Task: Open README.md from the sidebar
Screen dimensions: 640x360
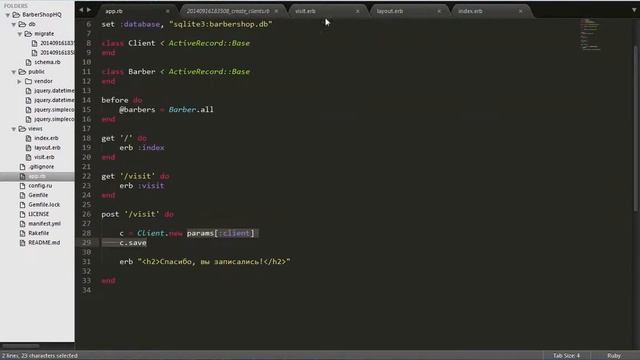Action: click(44, 242)
